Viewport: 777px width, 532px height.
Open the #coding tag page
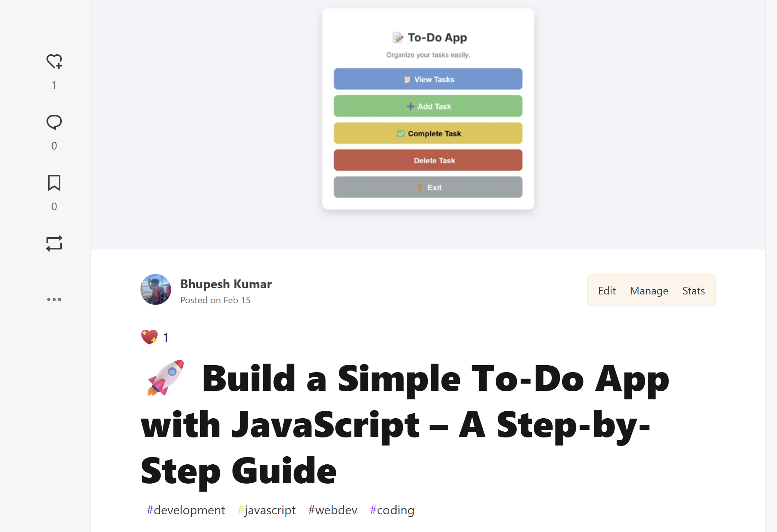click(392, 510)
